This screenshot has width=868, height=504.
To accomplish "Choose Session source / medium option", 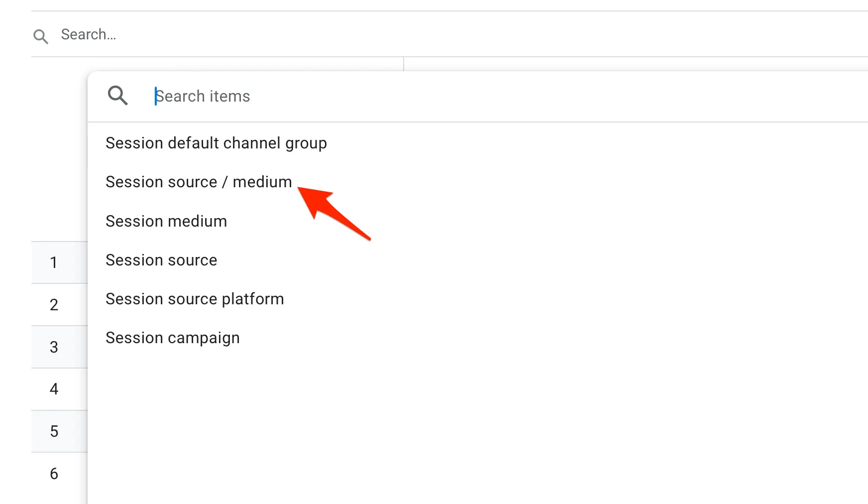I will coord(199,182).
